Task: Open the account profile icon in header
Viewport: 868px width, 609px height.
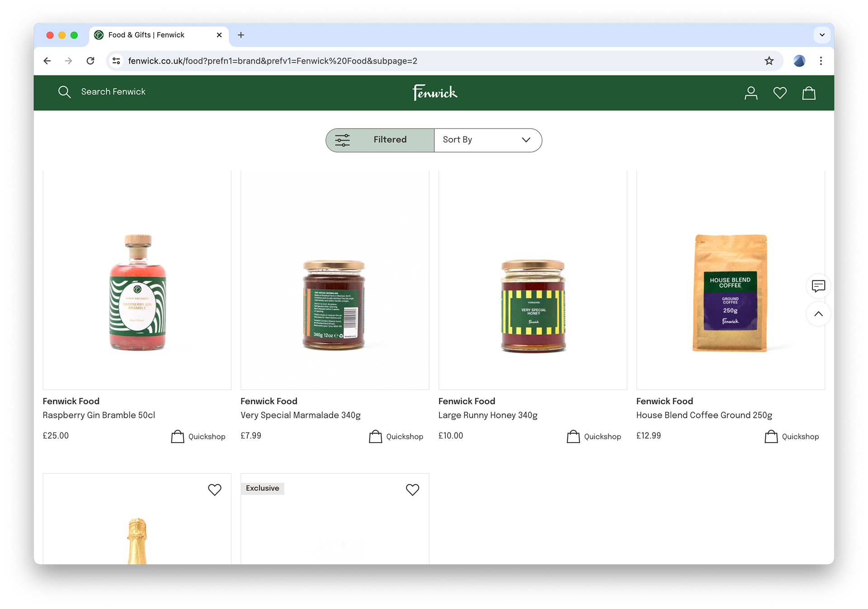Action: (x=751, y=93)
